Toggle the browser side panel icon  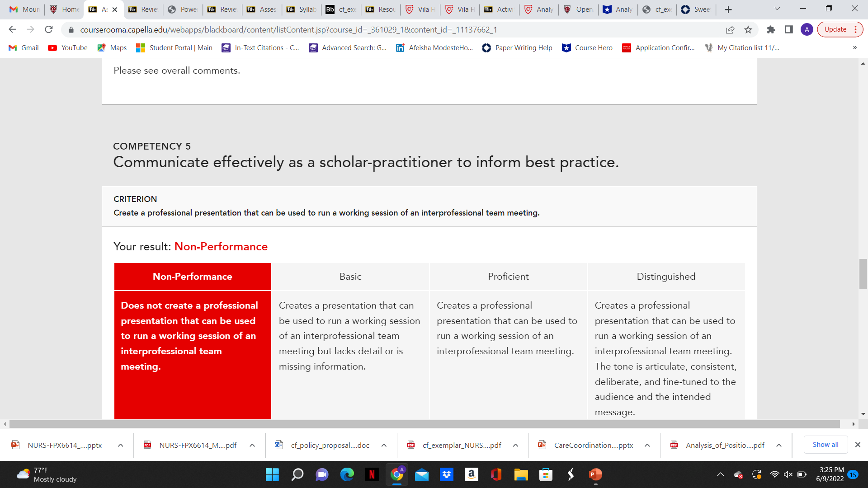[x=789, y=29]
